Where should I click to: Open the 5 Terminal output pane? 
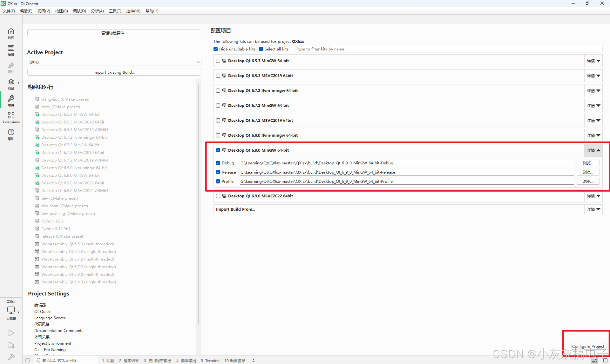[211, 361]
